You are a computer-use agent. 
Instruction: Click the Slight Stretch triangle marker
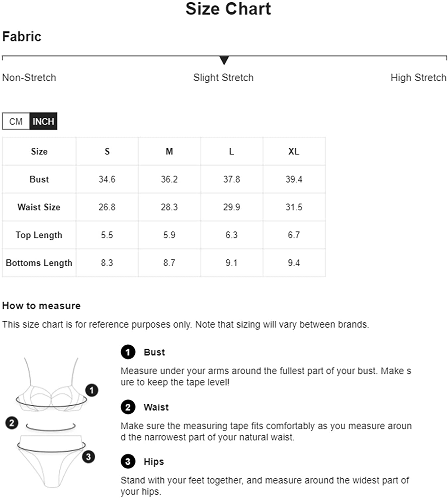click(224, 60)
